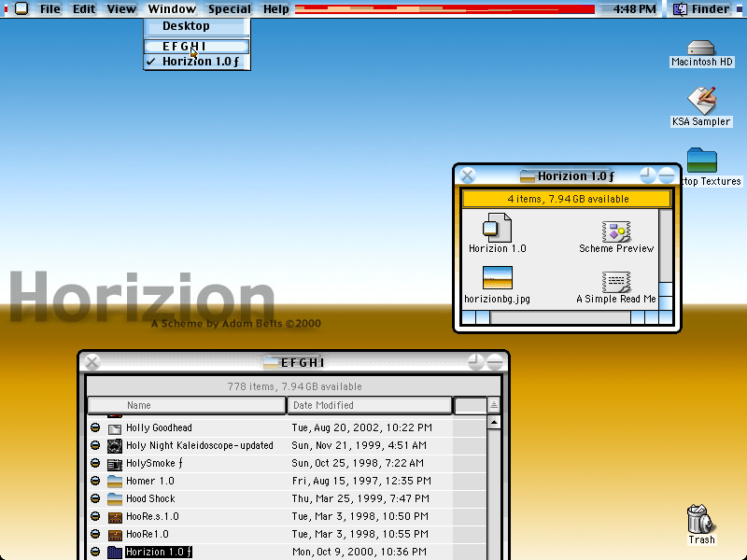
Task: Click the scroll up arrow in EFGHI window
Action: point(494,423)
